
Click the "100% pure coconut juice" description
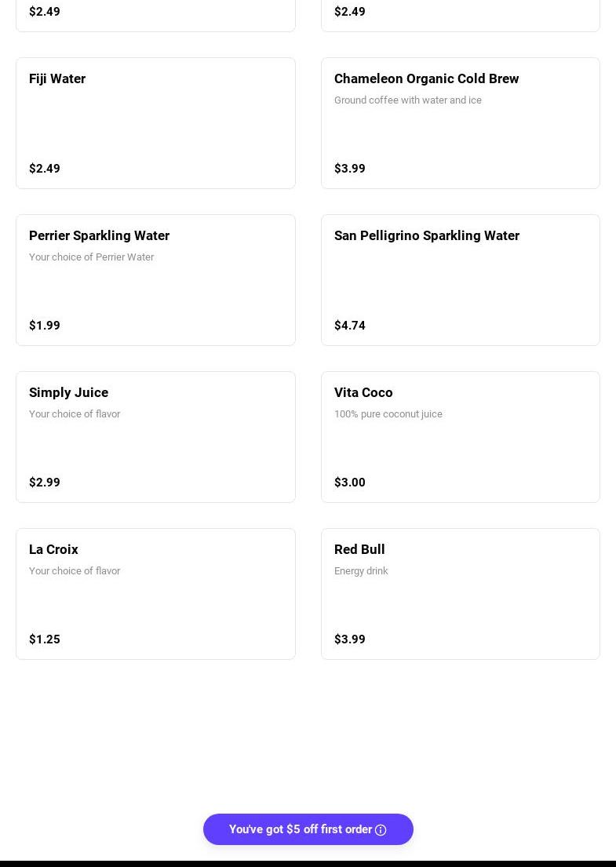(388, 414)
